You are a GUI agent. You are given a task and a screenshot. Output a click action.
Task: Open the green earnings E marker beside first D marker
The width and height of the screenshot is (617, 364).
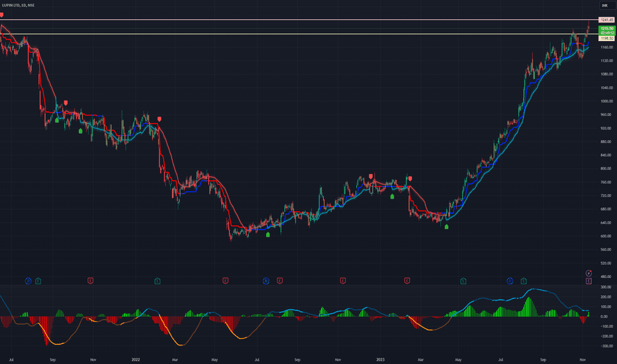(x=38, y=281)
